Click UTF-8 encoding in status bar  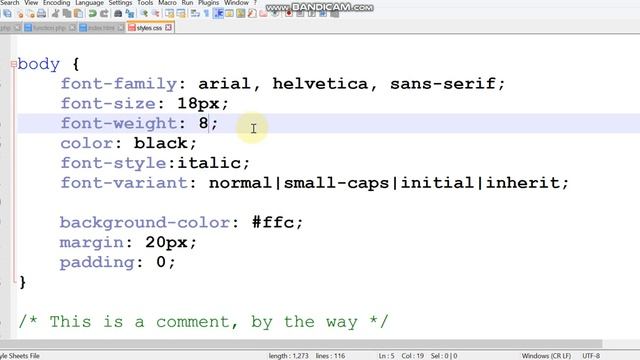(591, 356)
